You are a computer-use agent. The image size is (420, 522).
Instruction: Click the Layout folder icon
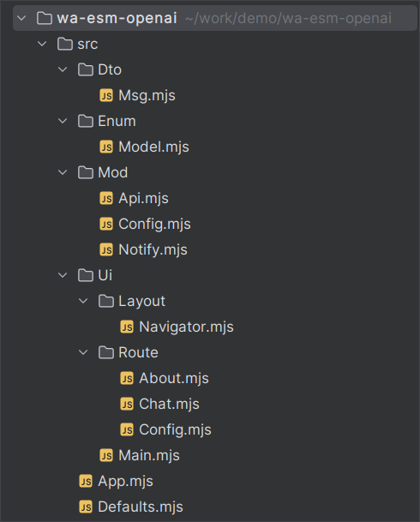(106, 301)
